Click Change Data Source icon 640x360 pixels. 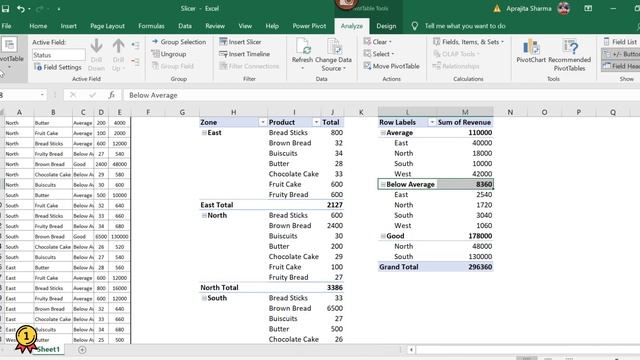(x=334, y=46)
